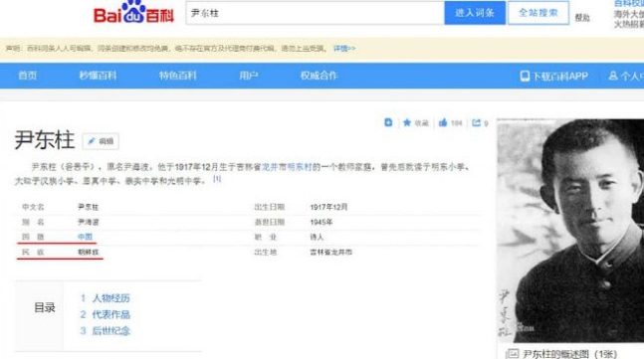Open the 龙井市 link in summary

(274, 167)
